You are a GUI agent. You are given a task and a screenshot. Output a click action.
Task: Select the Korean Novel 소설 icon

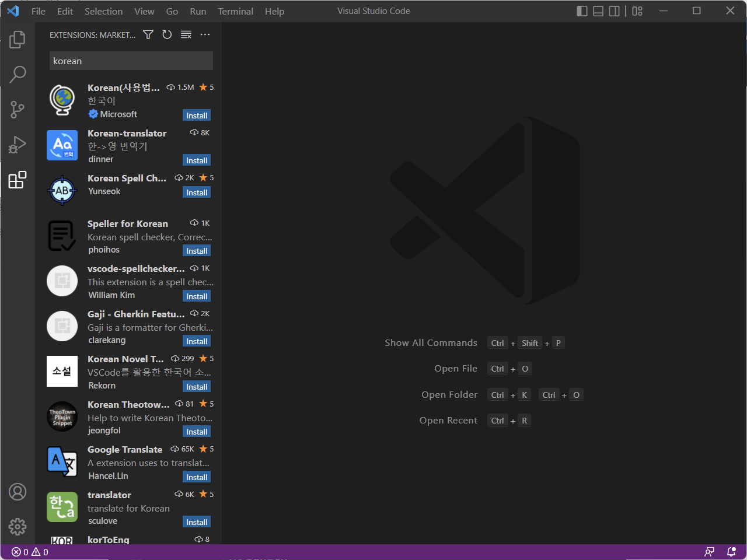click(62, 371)
